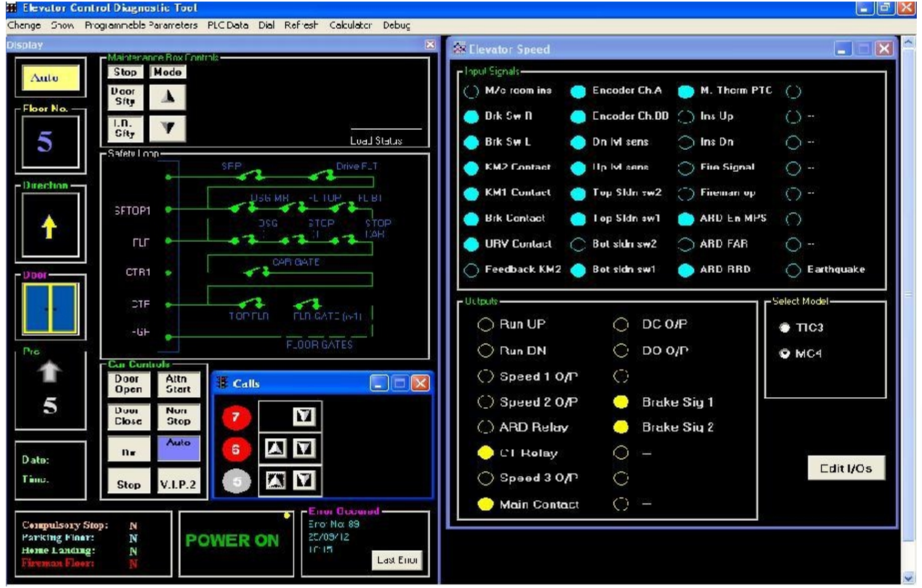
Task: Click the Last Error button
Action: click(x=397, y=560)
